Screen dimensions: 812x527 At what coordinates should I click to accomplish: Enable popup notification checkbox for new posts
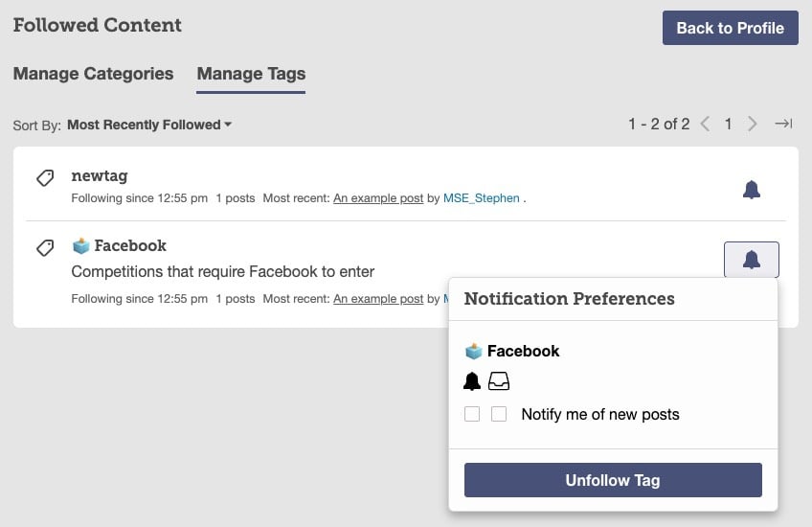tap(472, 415)
